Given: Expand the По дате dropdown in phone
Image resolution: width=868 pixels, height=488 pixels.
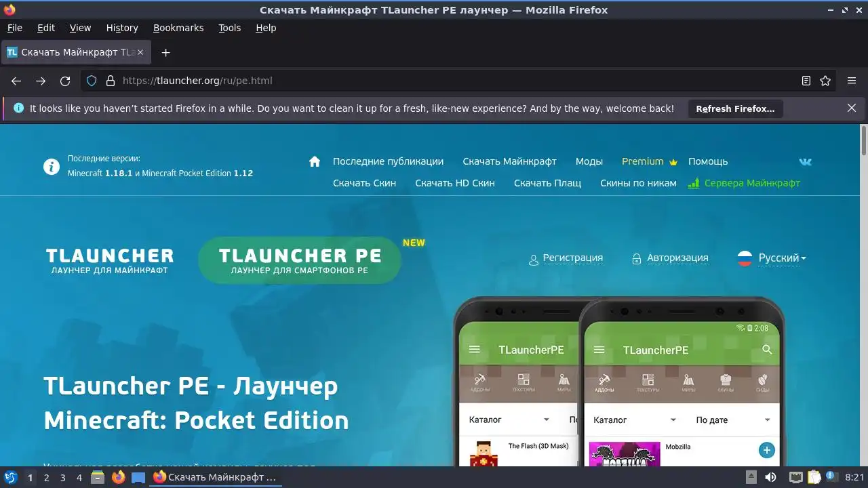Looking at the screenshot, I should pyautogui.click(x=733, y=420).
